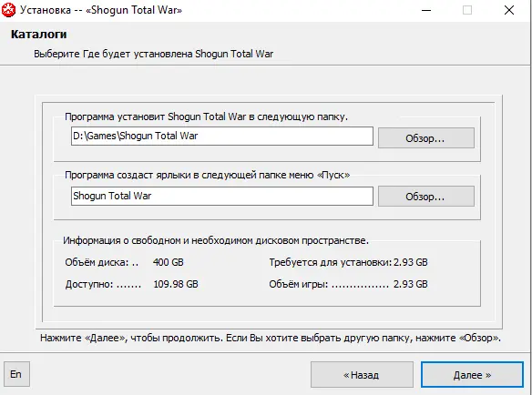Image resolution: width=532 pixels, height=395 pixels.
Task: Click the text Программа создаст ярлыки label
Action: 208,175
